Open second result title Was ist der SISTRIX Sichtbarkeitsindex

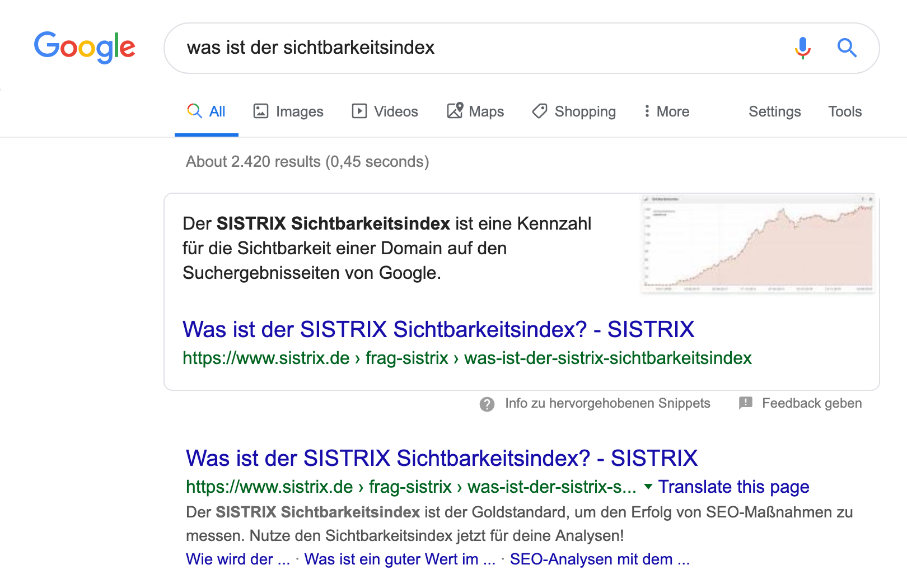tap(442, 458)
